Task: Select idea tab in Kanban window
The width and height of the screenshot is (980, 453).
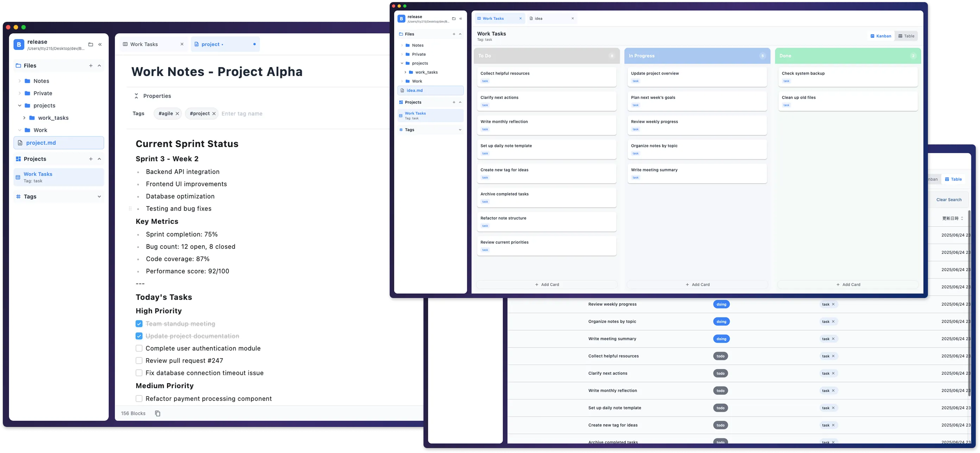Action: click(551, 18)
